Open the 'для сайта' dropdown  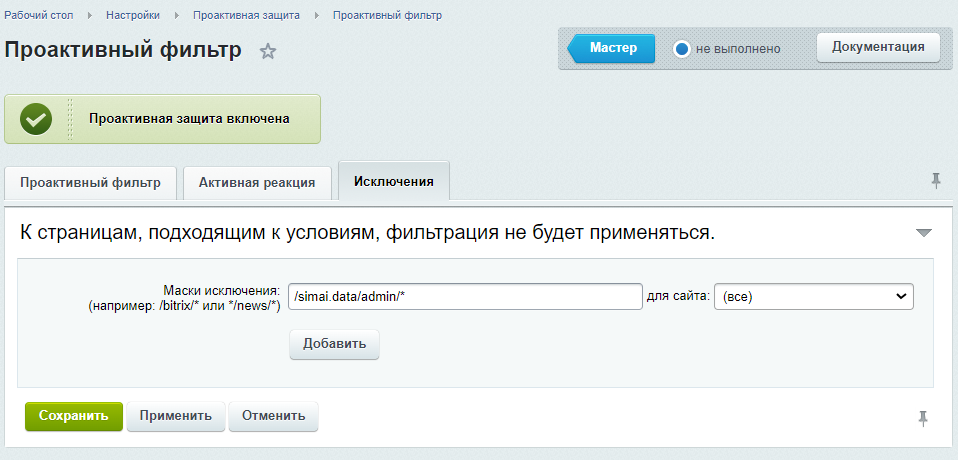pos(813,297)
